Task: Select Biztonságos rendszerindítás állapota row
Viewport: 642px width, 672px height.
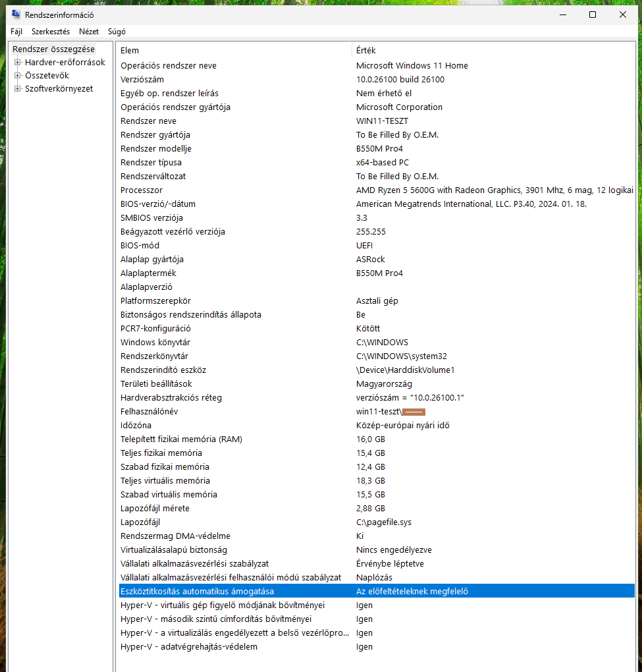Action: [377, 314]
